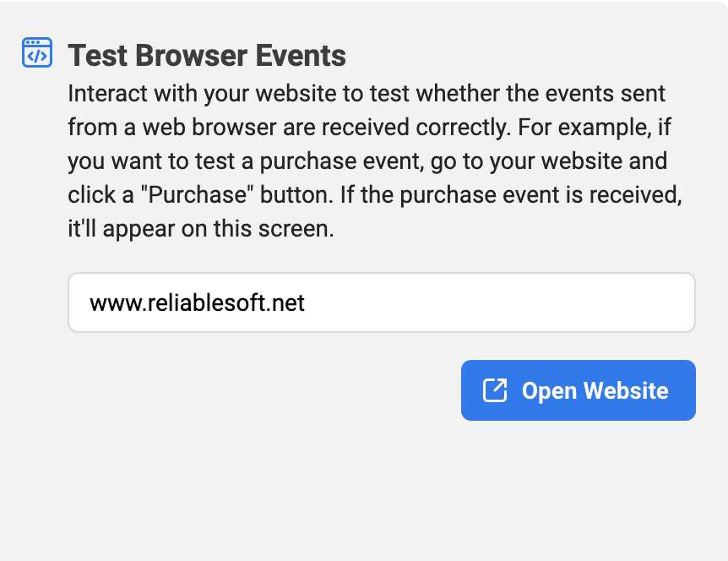
Task: Click the quoted "Purchase" word in description
Action: coord(190,195)
